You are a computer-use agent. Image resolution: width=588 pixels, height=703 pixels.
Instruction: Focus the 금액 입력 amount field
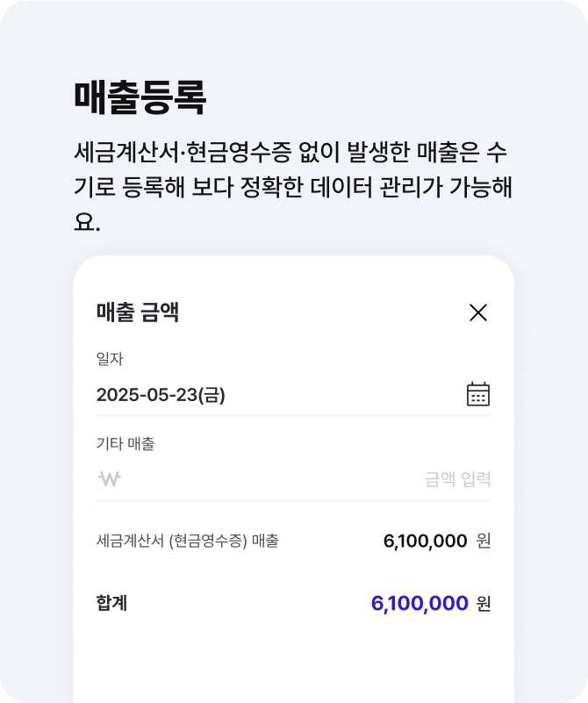(x=457, y=479)
